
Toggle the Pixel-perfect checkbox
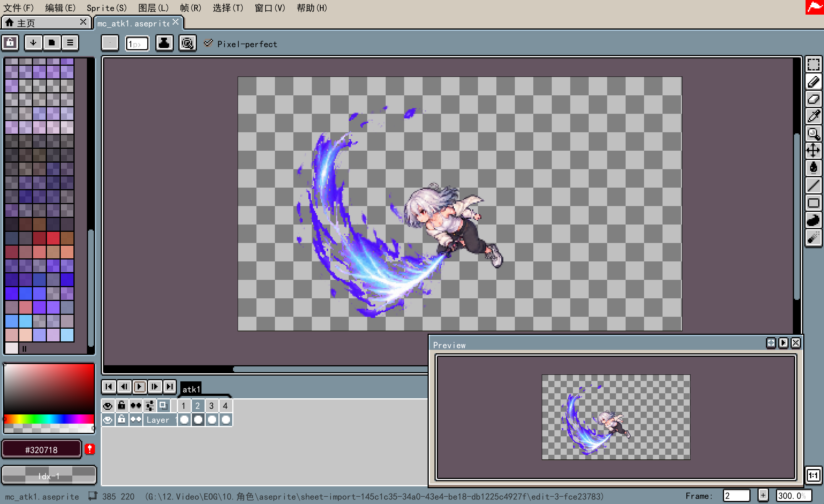[208, 43]
